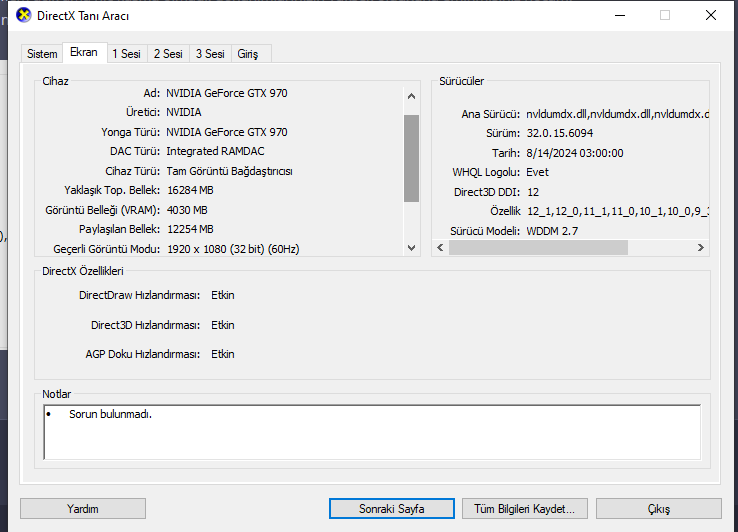Viewport: 738px width, 532px height.
Task: Click the Çıkış button
Action: pos(658,509)
